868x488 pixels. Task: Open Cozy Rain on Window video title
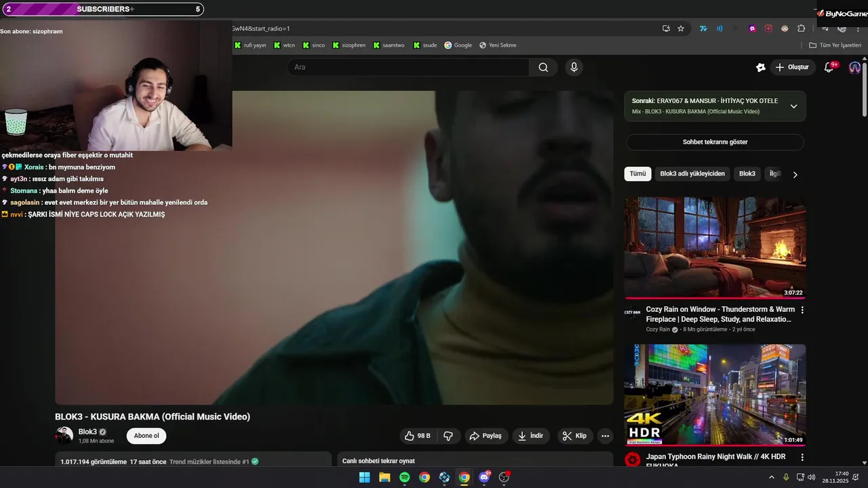(719, 314)
